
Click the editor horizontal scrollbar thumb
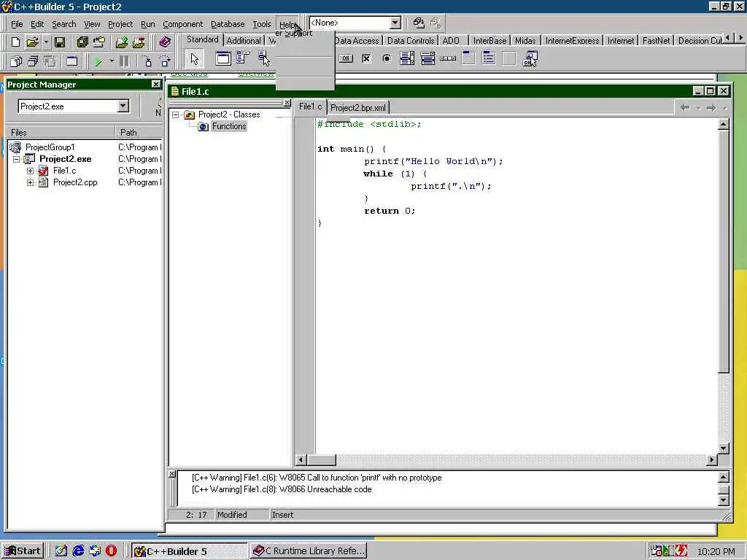(322, 459)
